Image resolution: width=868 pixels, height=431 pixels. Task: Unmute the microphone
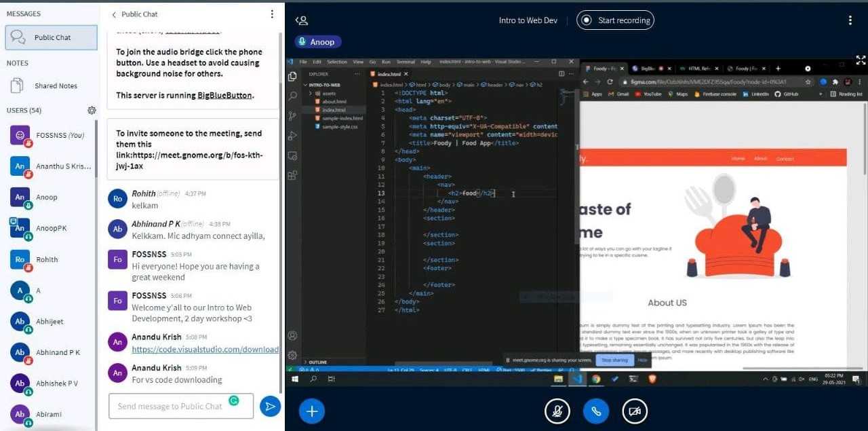coord(557,411)
